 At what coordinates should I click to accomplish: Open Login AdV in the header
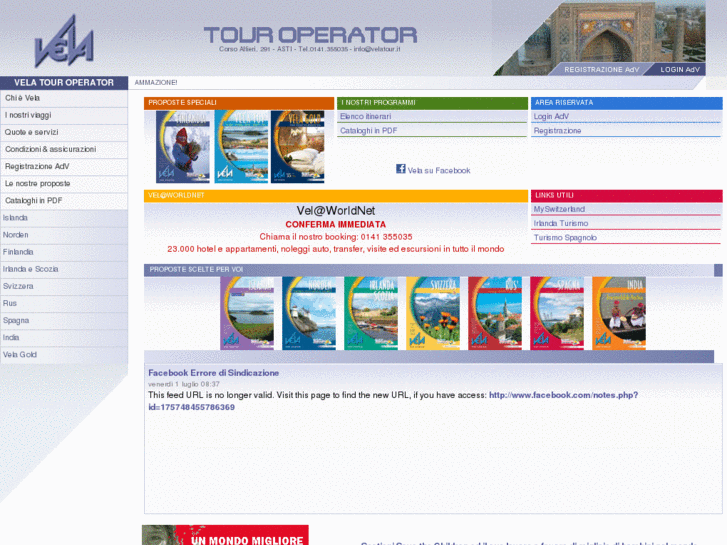[x=680, y=70]
